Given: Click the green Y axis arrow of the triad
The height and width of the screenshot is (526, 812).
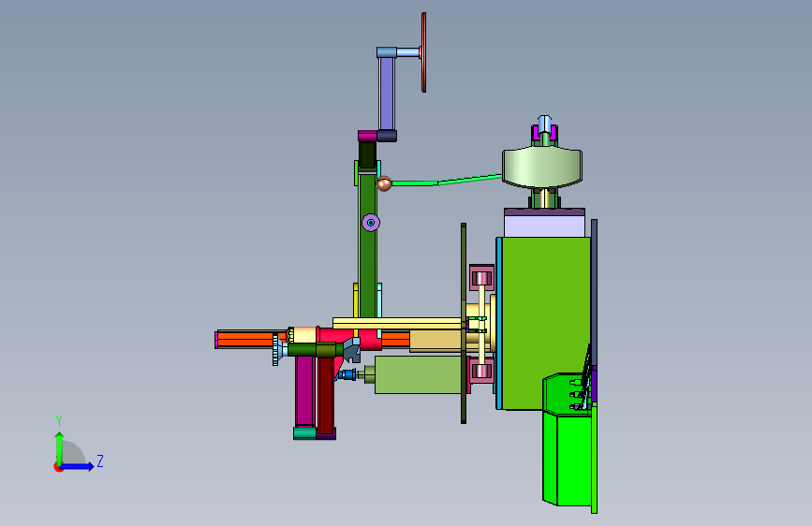Looking at the screenshot, I should (60, 447).
